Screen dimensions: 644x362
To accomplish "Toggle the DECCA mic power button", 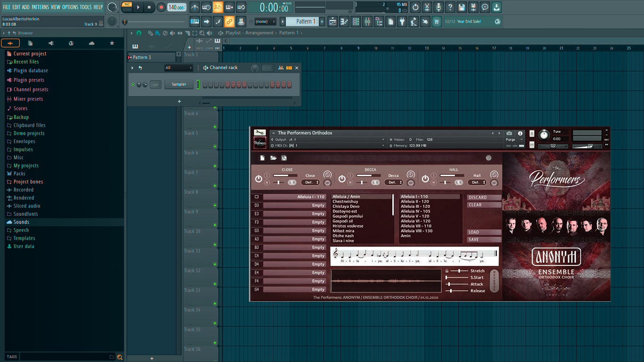I will [342, 179].
